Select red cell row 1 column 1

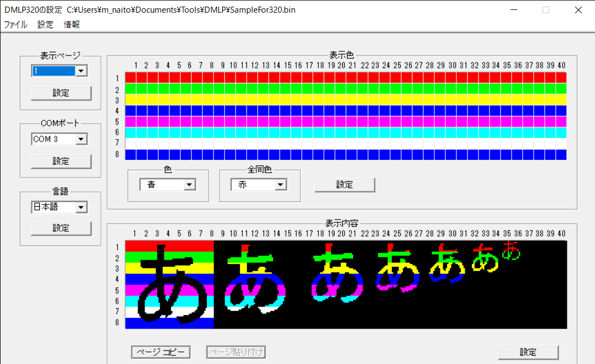[x=131, y=77]
